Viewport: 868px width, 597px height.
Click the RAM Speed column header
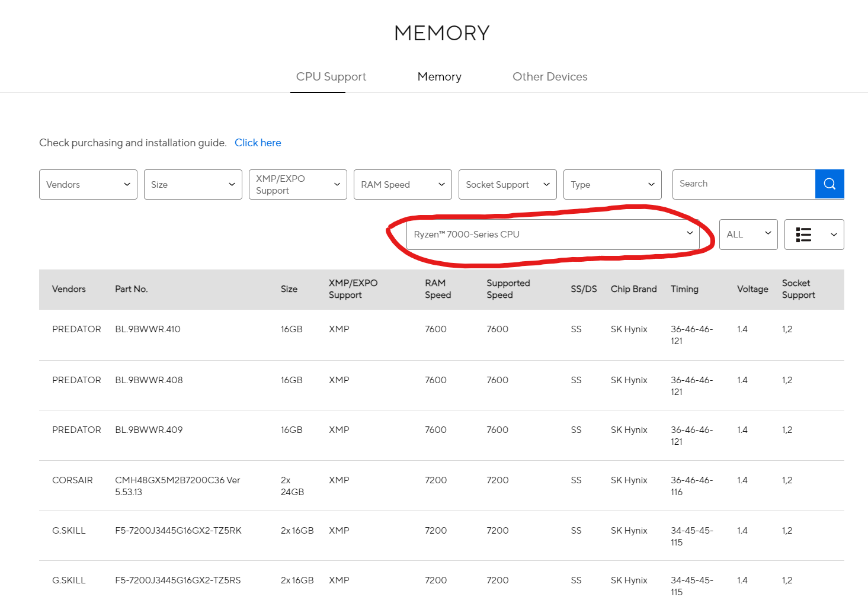(438, 289)
